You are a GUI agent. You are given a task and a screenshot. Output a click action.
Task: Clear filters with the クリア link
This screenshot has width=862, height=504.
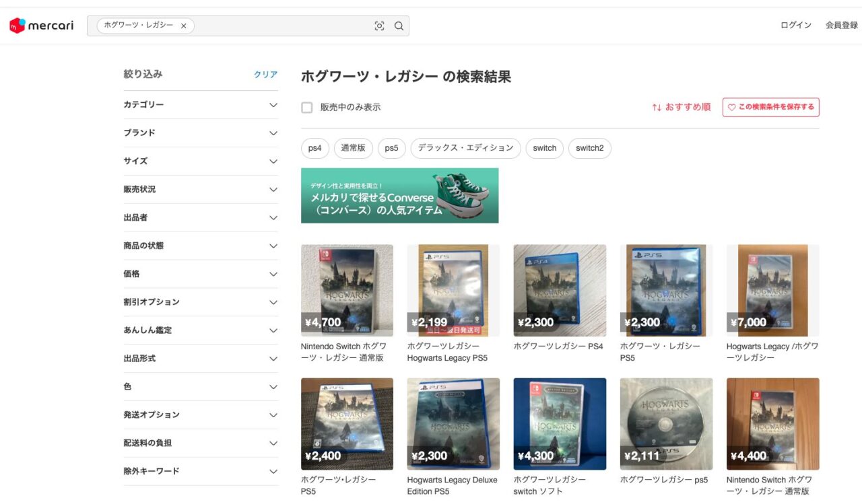click(x=265, y=75)
